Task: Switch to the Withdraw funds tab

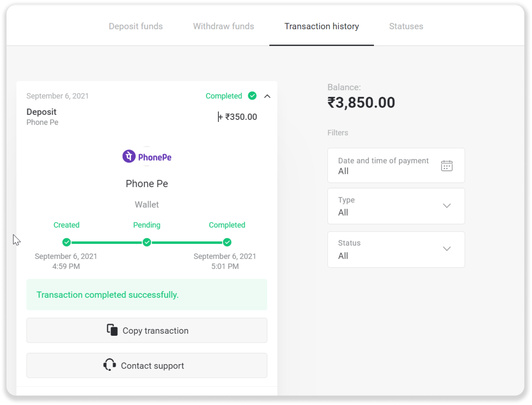Action: pyautogui.click(x=223, y=26)
